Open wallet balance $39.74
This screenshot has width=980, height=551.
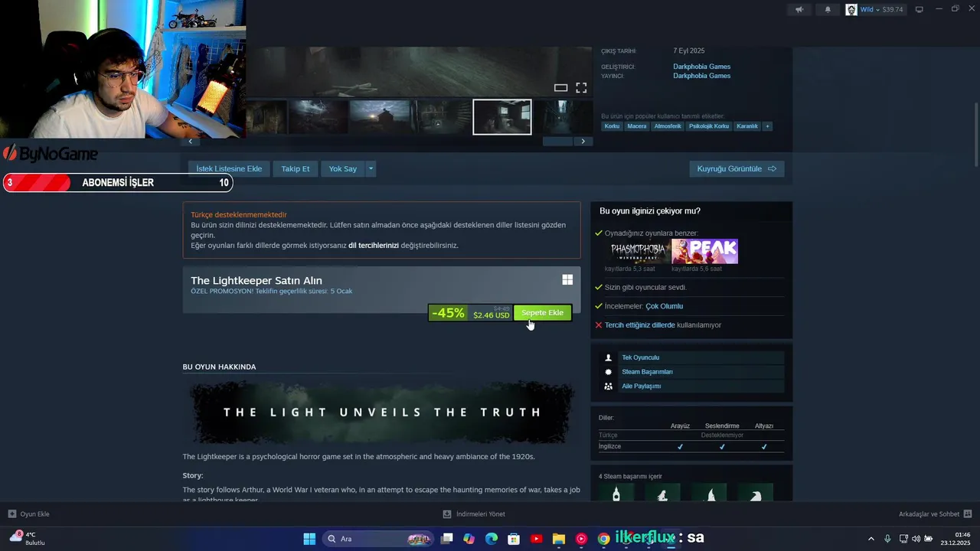(893, 10)
